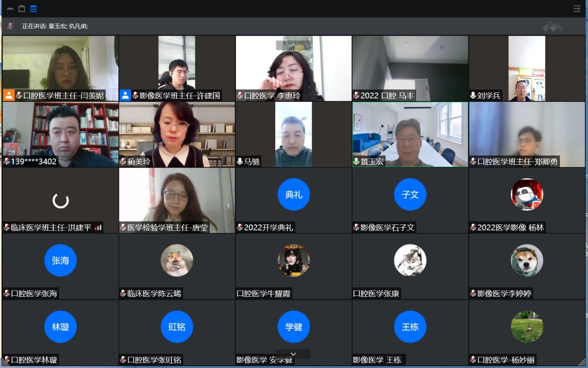Click the microphone icon next to 马驰
The image size is (588, 368).
240,162
